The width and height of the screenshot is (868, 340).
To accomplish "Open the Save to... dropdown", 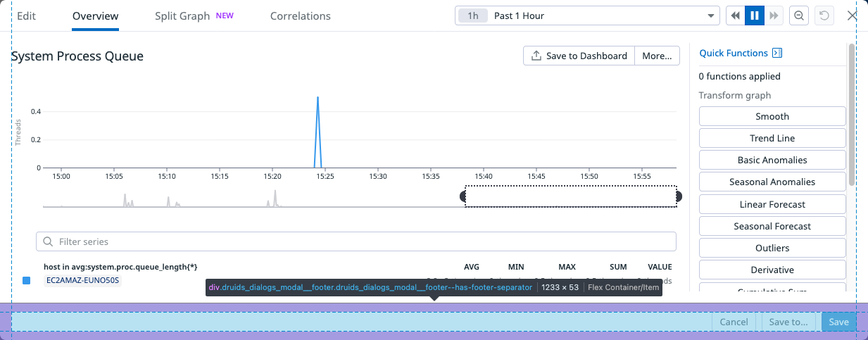I will pos(788,322).
